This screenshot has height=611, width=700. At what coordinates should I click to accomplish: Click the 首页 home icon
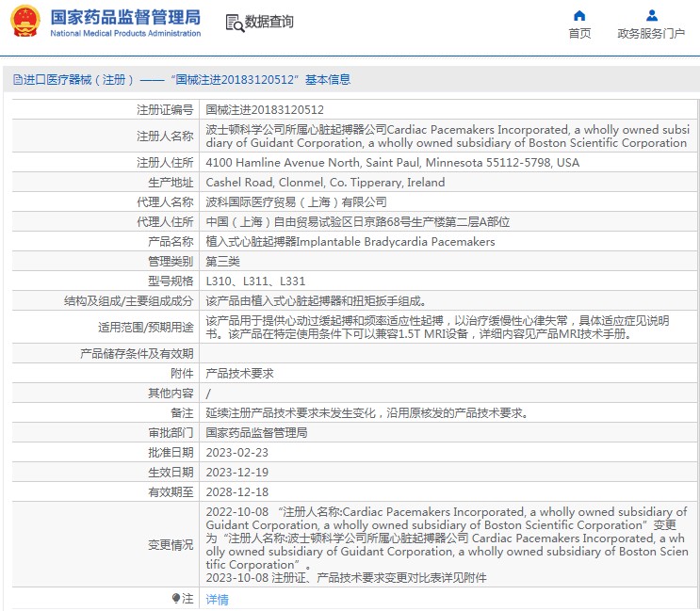[579, 16]
